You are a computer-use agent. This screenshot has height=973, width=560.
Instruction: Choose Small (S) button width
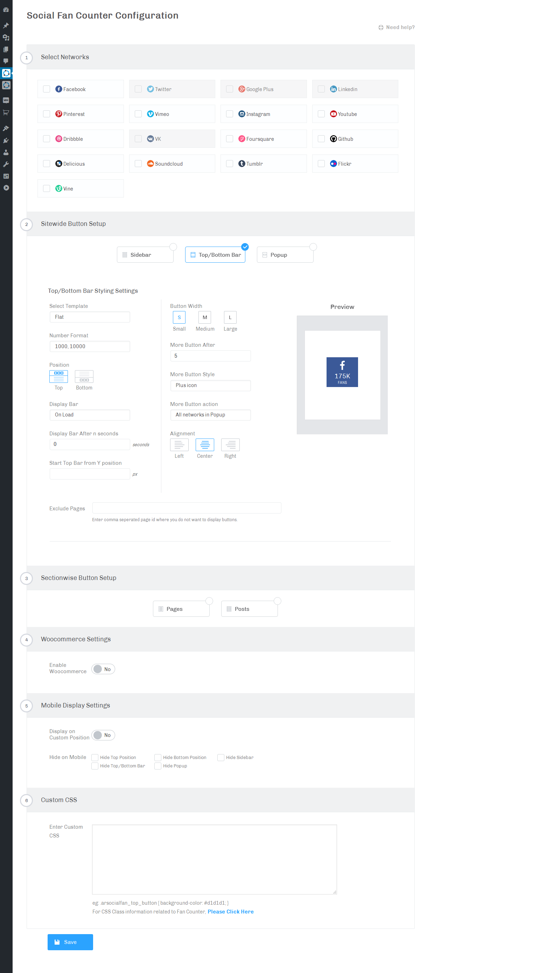(x=179, y=318)
